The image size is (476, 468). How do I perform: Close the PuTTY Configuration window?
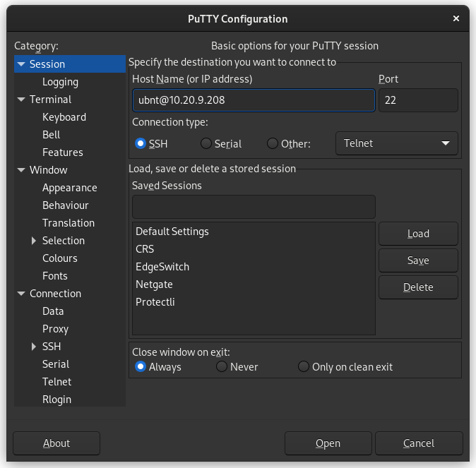[x=456, y=18]
